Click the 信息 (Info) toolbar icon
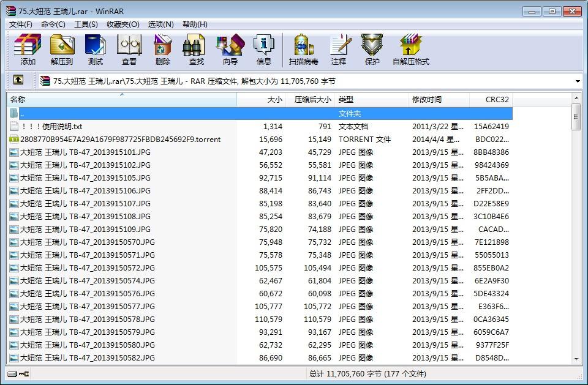Screen dimensions: 588x385 pos(263,49)
